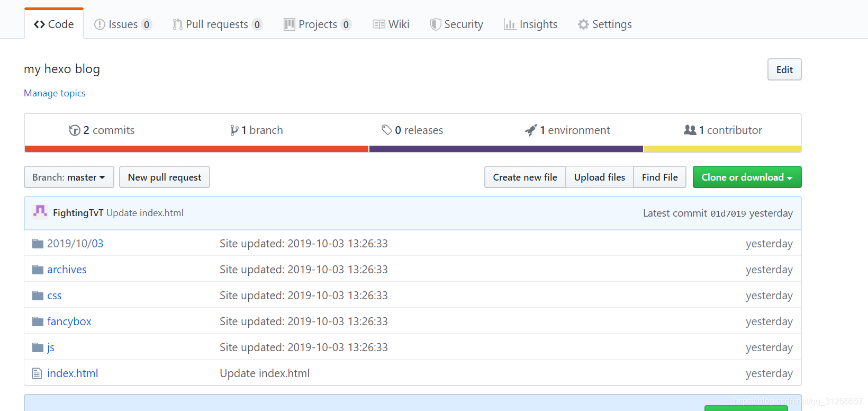Viewport: 868px width, 411px height.
Task: Open the latest commit message 'Update index.html' in header
Action: click(x=145, y=213)
